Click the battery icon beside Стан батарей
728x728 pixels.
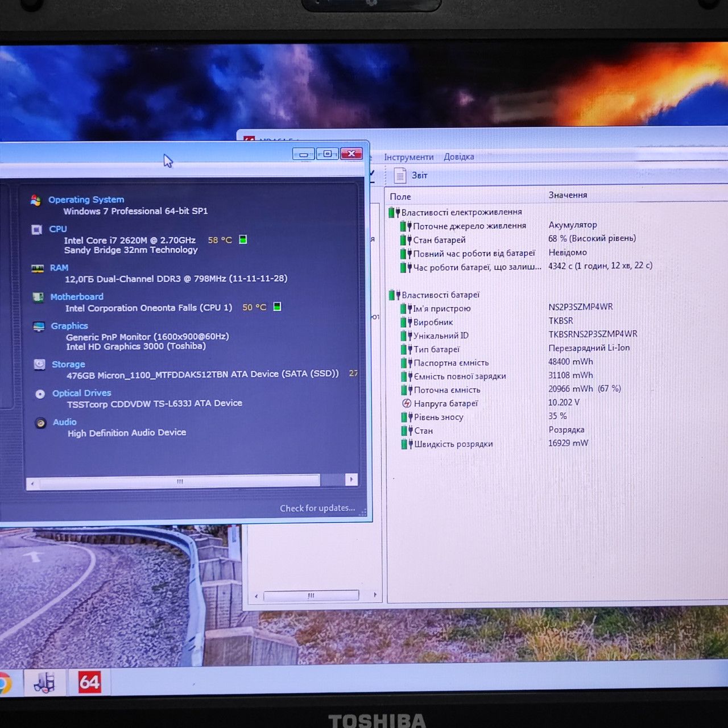coord(406,240)
